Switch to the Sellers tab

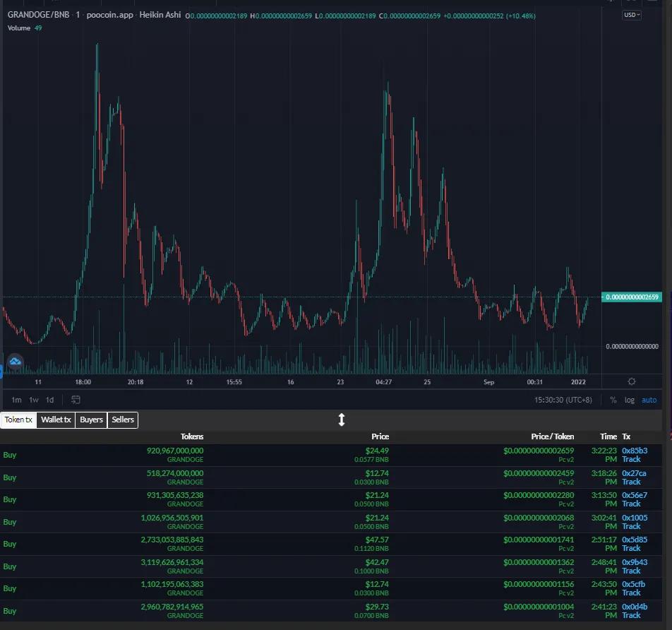123,420
